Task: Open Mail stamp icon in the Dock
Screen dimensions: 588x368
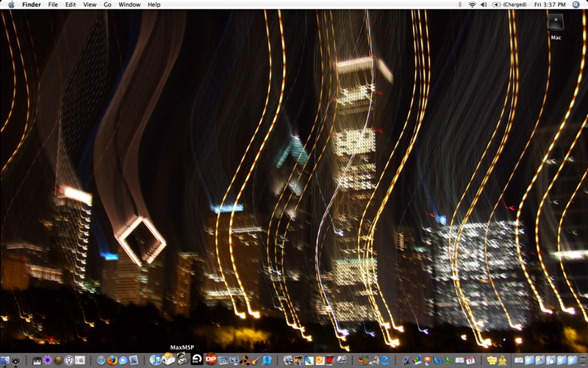Action: pyautogui.click(x=134, y=361)
